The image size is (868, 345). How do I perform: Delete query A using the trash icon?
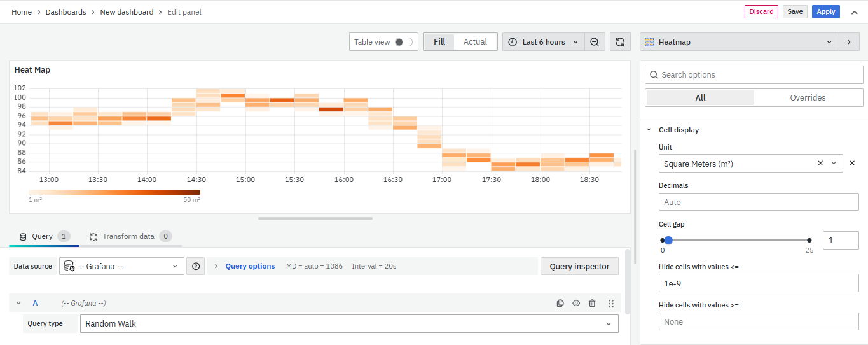coord(592,304)
